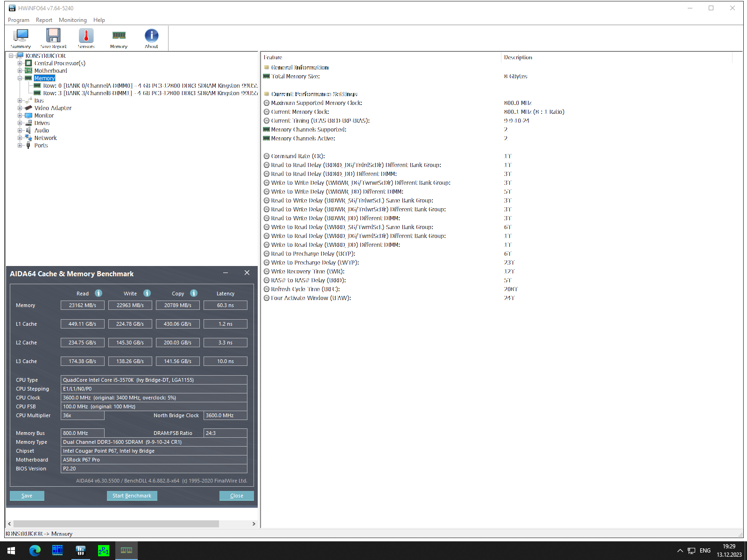
Task: Select the Video Adapter card icon
Action: 28,108
